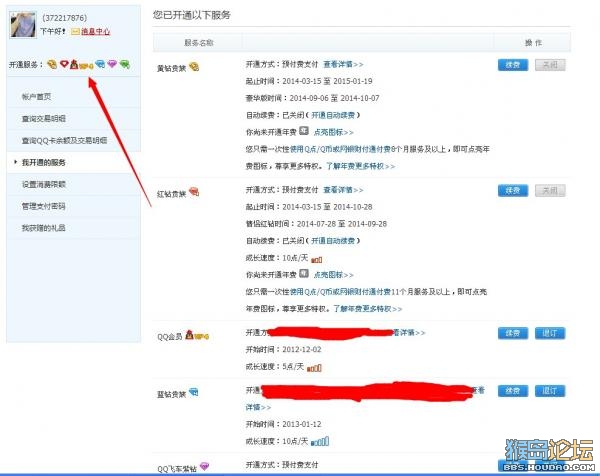Open 设置消费限额 in the sidebar
Viewport: 600px width, 476px height.
coord(44,184)
